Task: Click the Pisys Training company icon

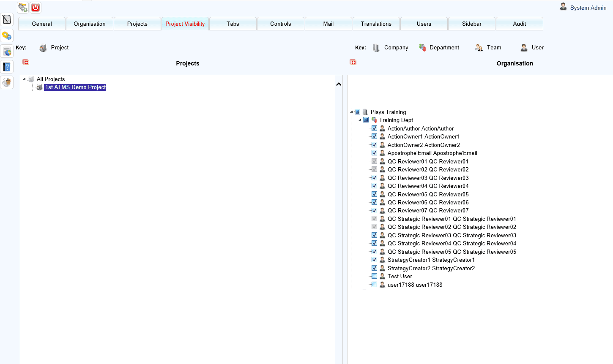Action: 365,112
